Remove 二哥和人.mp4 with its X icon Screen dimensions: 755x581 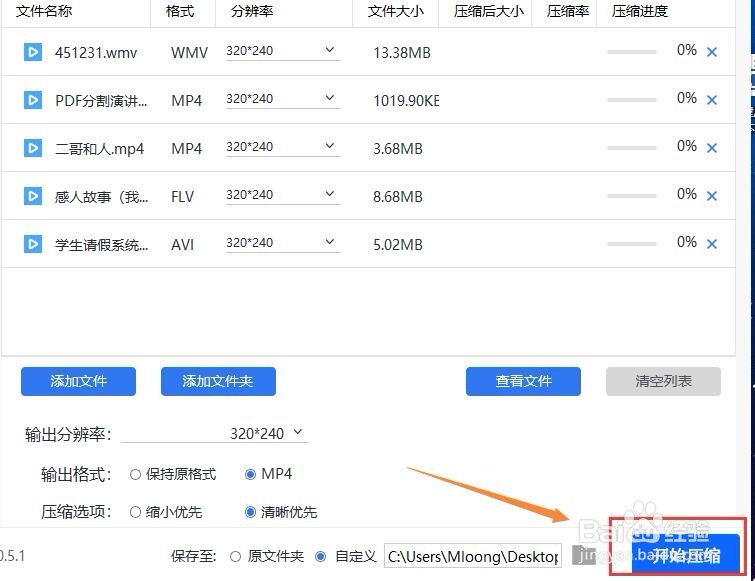(x=712, y=148)
